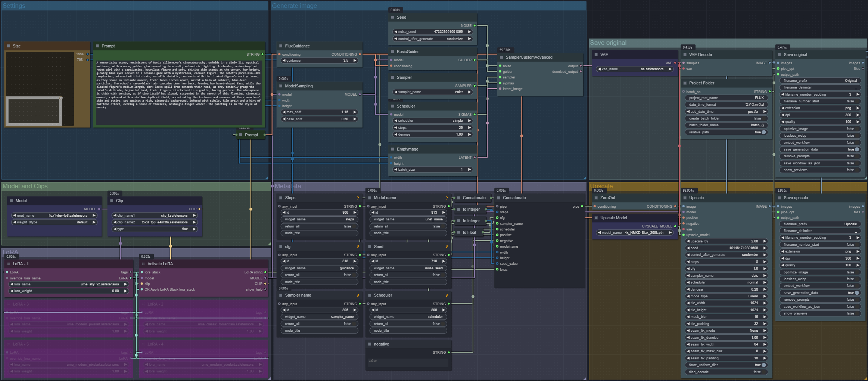This screenshot has width=868, height=381.
Task: Toggle save_generation_data in Save original node
Action: pyautogui.click(x=857, y=149)
